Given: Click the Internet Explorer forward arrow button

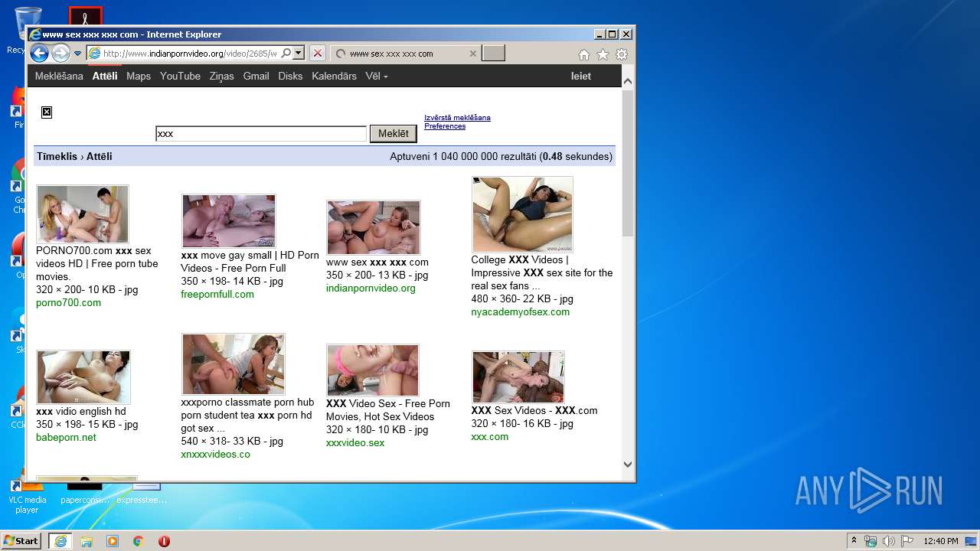Looking at the screenshot, I should point(60,54).
